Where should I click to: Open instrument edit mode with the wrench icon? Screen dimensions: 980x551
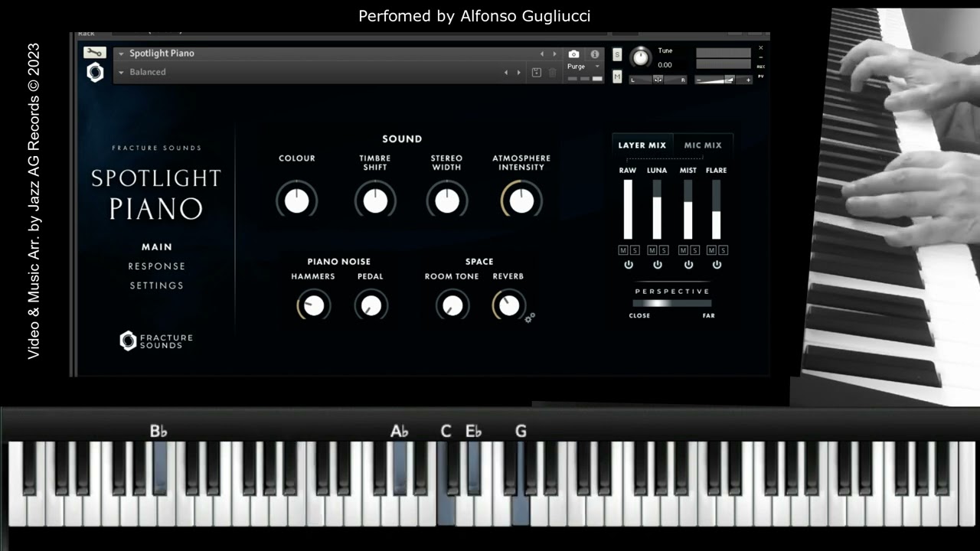pos(95,53)
